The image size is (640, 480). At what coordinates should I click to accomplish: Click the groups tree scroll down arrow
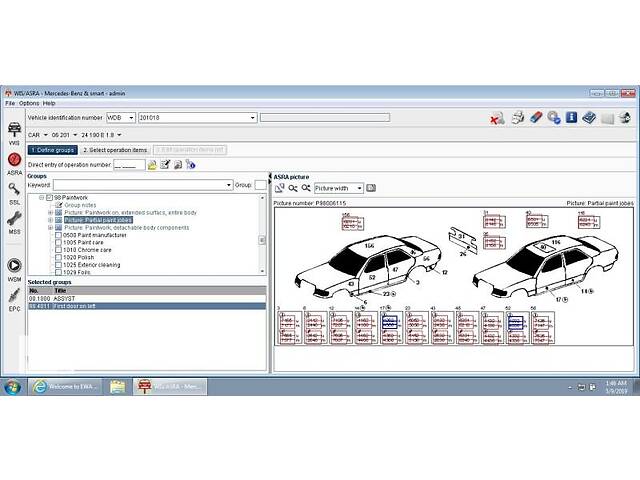tap(262, 271)
